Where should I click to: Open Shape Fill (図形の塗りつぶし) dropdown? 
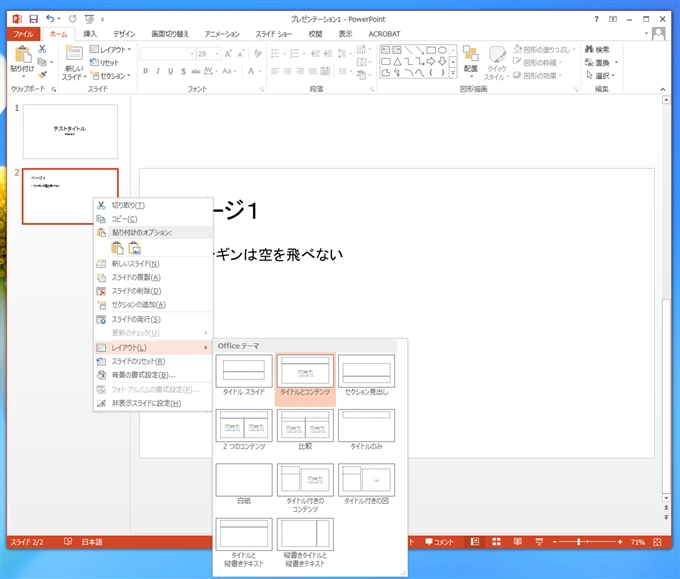[545, 49]
